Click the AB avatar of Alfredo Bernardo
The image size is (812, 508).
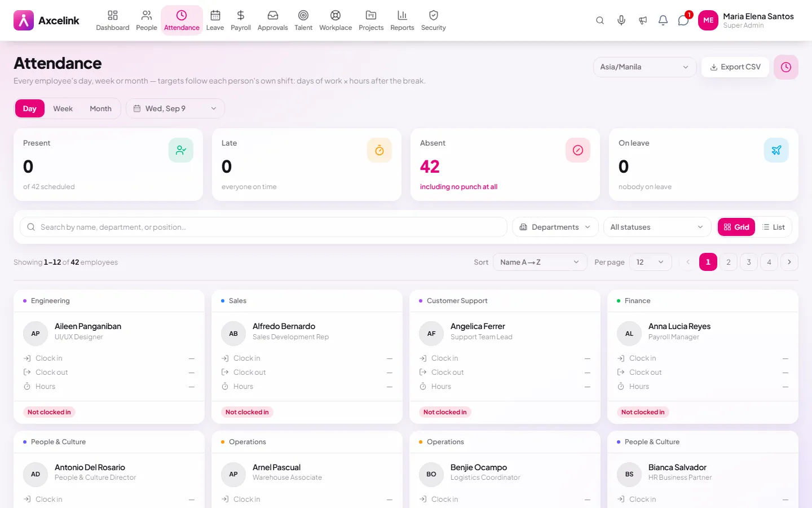(x=233, y=334)
